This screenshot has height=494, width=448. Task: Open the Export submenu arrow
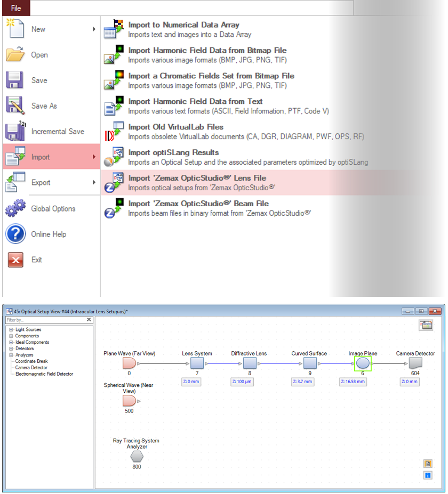coord(94,182)
